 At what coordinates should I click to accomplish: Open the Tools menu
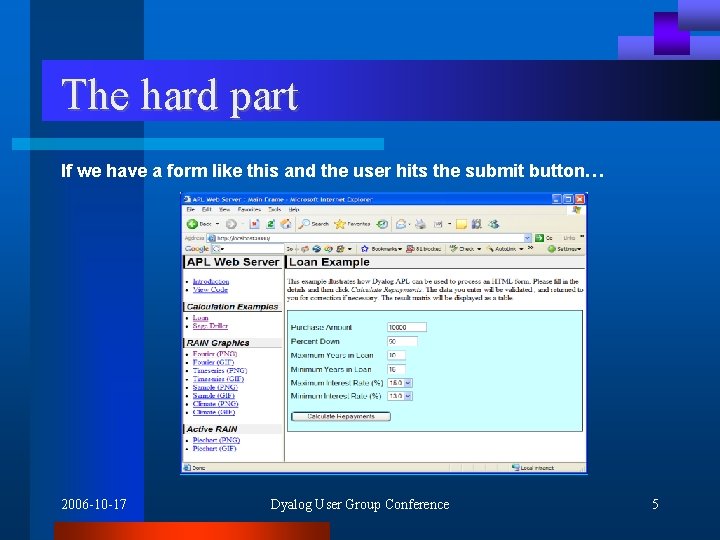tap(275, 209)
